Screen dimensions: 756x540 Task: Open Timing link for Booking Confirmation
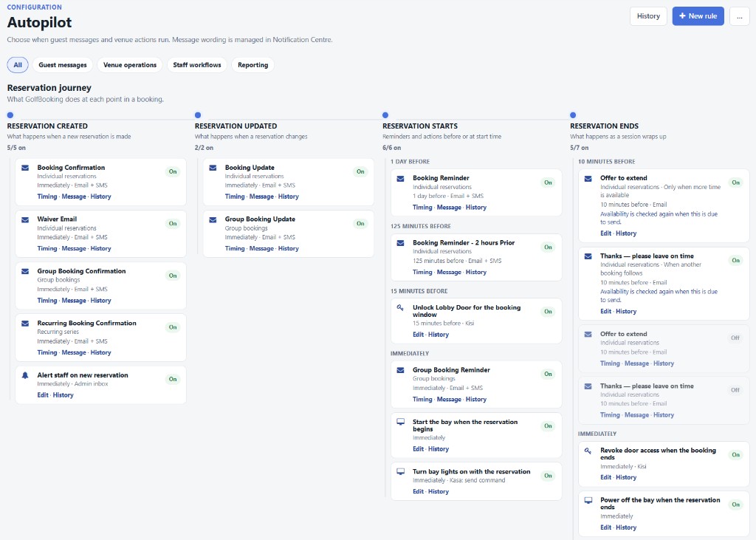coord(47,196)
